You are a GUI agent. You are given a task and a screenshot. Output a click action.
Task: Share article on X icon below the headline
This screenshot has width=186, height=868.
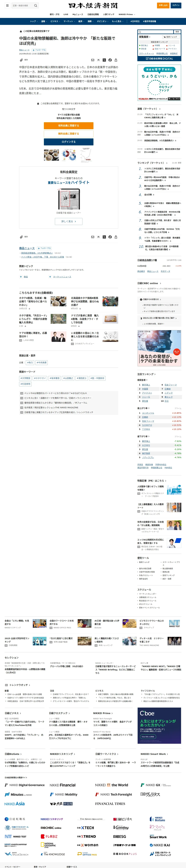104,60
